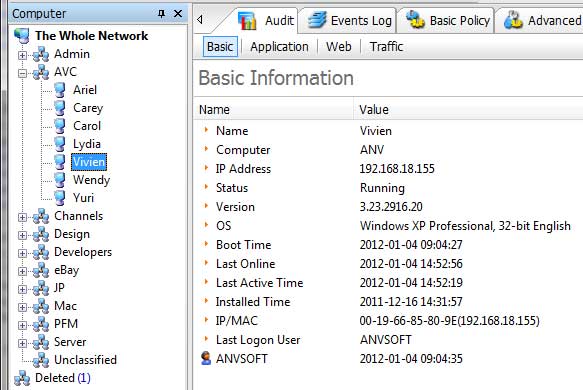Click the Unclassified group icon

click(x=41, y=360)
